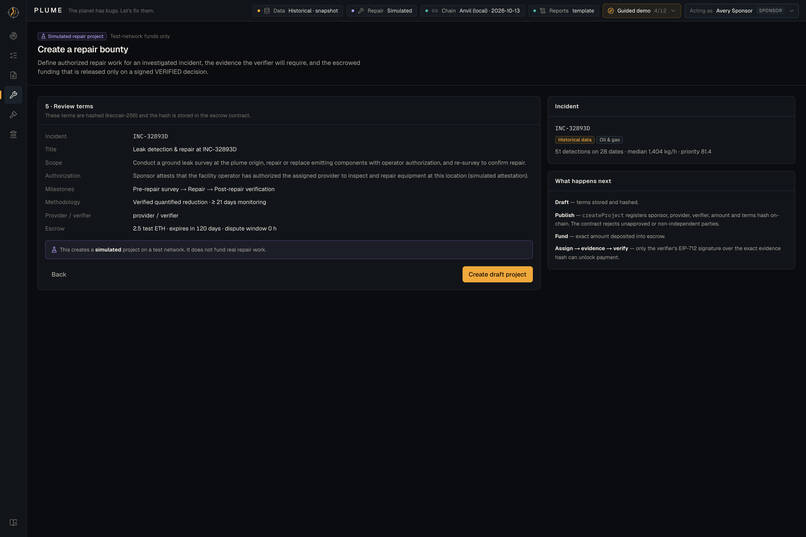Click the Chain Anvil (local) status pill

[473, 11]
